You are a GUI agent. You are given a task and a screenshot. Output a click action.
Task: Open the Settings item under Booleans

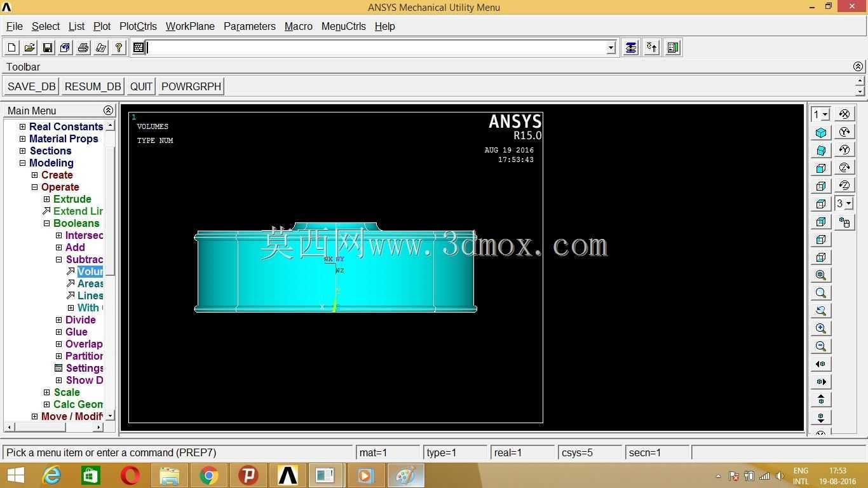click(85, 369)
